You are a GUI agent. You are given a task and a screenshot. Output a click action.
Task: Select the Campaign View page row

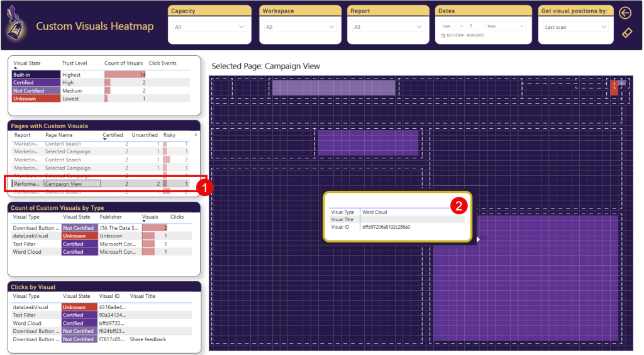[72, 184]
